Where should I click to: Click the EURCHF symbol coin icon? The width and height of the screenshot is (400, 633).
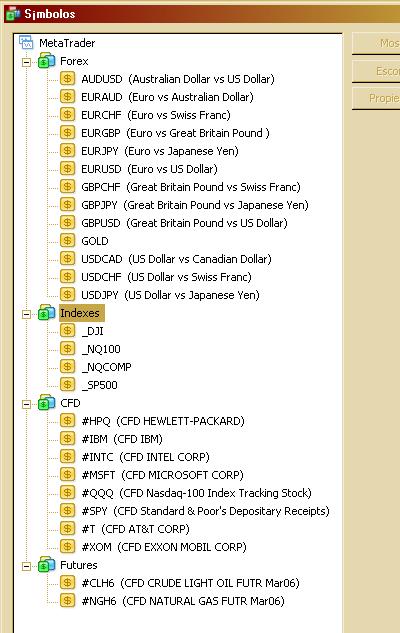click(x=67, y=115)
